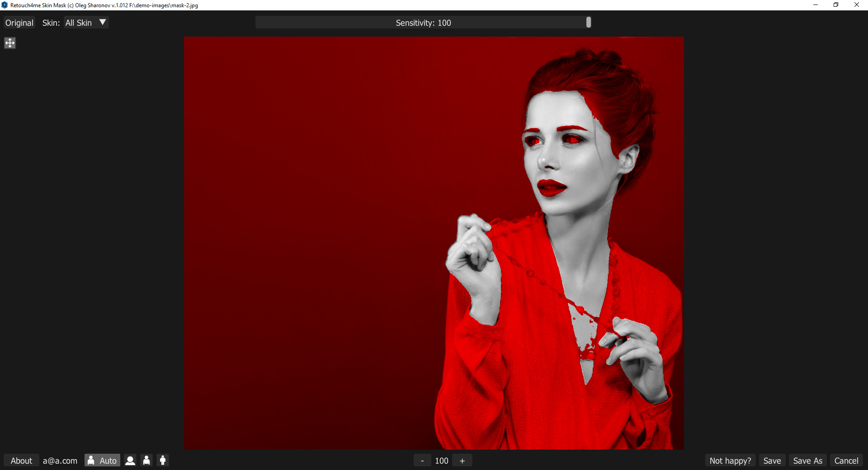
Task: Choose the full-body standing figure icon
Action: coord(163,461)
